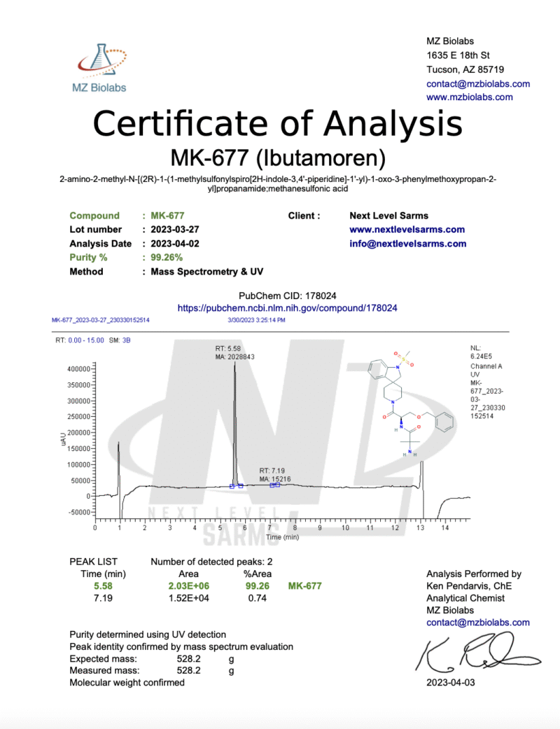Select the peak list time 7.19
The image size is (560, 729).
pyautogui.click(x=103, y=598)
